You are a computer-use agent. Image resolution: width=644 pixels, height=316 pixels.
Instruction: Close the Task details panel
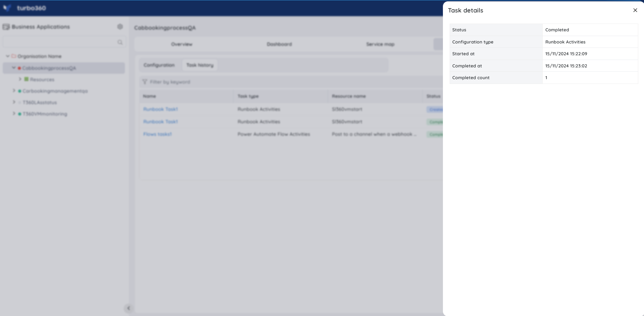(x=635, y=10)
